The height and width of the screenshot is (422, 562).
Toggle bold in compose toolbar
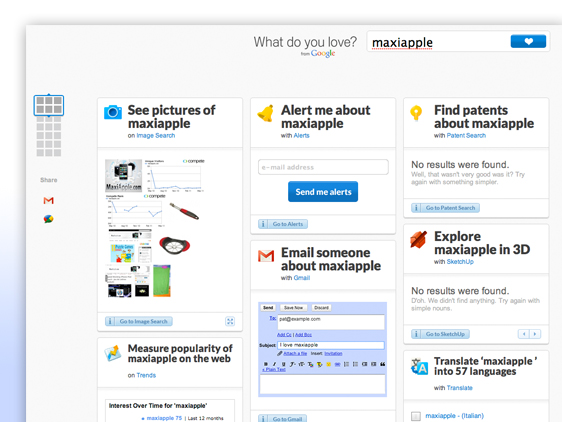(266, 364)
